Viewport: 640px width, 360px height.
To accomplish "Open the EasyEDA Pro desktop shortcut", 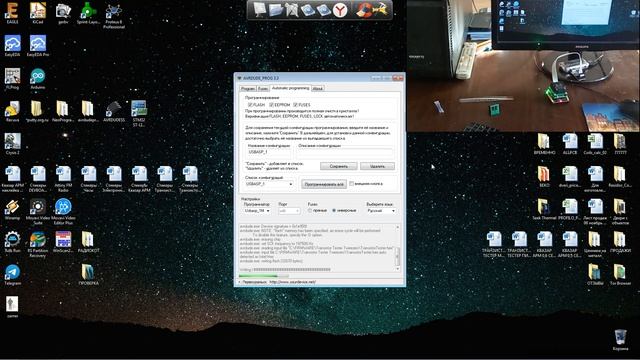I will (38, 46).
